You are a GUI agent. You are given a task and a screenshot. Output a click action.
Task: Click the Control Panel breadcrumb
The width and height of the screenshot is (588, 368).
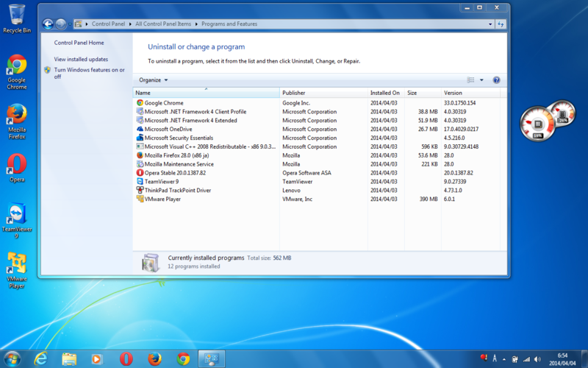pos(108,24)
